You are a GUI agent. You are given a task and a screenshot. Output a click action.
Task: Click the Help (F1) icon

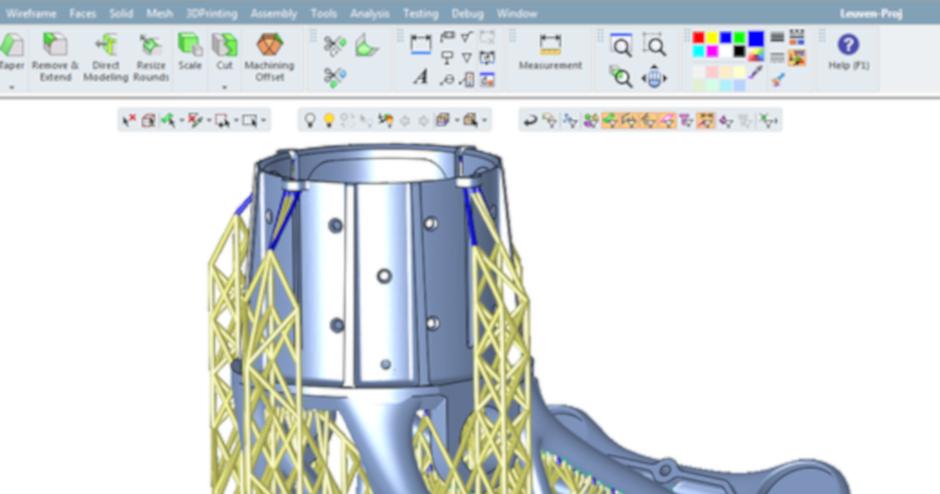pos(848,52)
